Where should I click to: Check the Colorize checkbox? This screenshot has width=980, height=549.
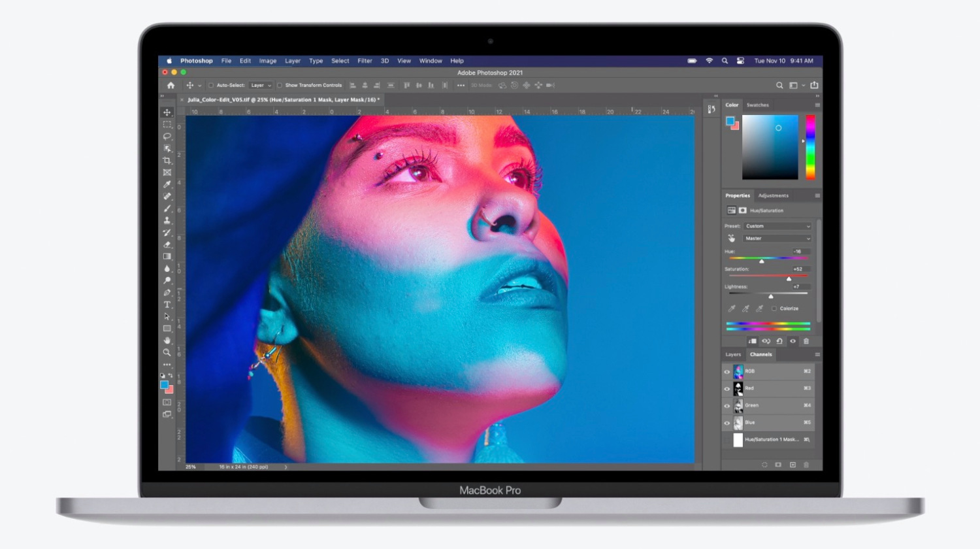pyautogui.click(x=774, y=308)
